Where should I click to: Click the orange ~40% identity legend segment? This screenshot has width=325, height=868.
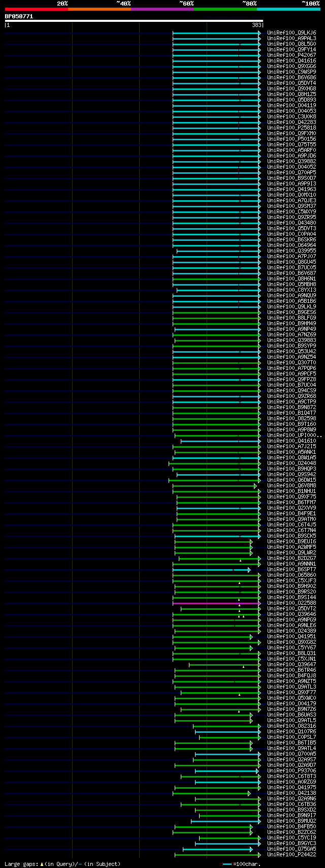(x=99, y=9)
